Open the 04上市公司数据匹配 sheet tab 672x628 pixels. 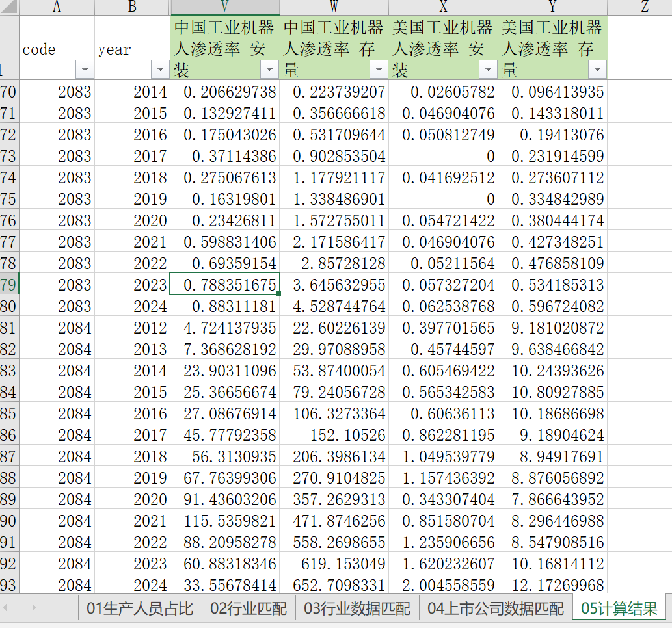click(496, 608)
